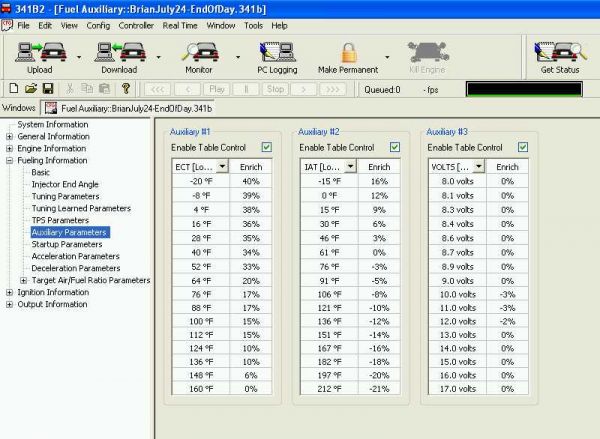This screenshot has height=439, width=600.
Task: Toggle Auxiliary #2 Enable Table Control checkbox
Action: coord(394,147)
